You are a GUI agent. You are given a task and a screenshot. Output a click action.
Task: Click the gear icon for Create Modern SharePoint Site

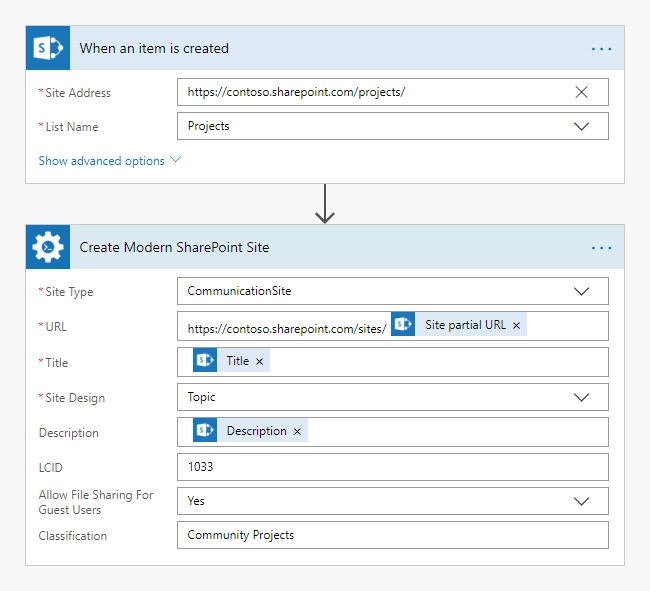pyautogui.click(x=48, y=247)
